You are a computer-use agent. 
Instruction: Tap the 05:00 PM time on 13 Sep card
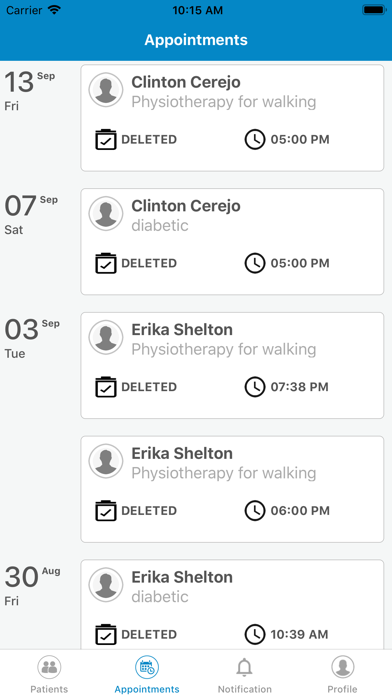pyautogui.click(x=300, y=139)
